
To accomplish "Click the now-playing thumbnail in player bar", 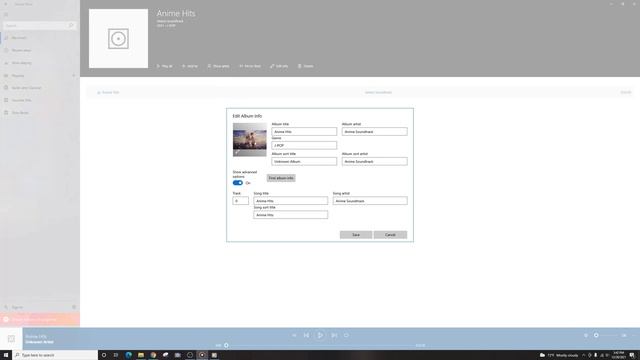I will [x=11, y=339].
